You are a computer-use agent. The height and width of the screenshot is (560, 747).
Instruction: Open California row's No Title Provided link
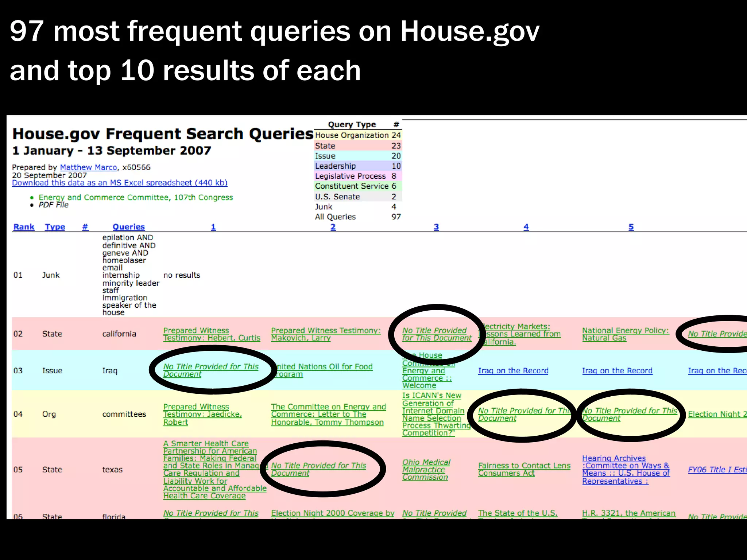click(437, 334)
